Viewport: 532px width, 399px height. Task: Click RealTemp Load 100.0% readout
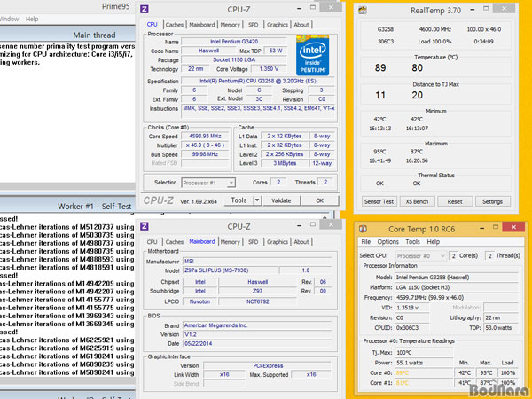coord(434,42)
